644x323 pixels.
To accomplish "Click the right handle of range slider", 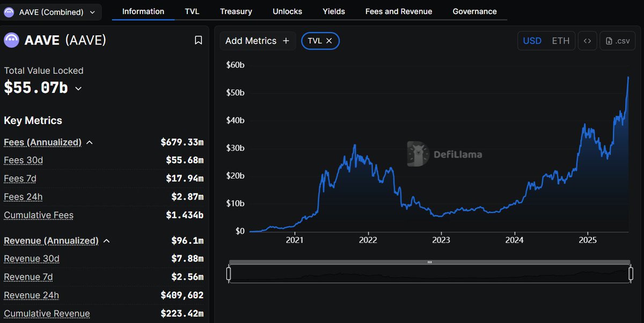I will click(630, 274).
